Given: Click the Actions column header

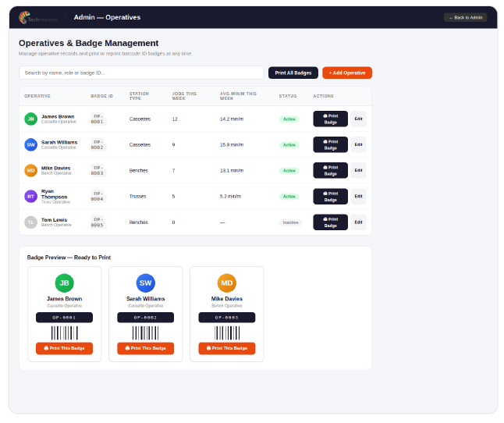Looking at the screenshot, I should pos(323,96).
